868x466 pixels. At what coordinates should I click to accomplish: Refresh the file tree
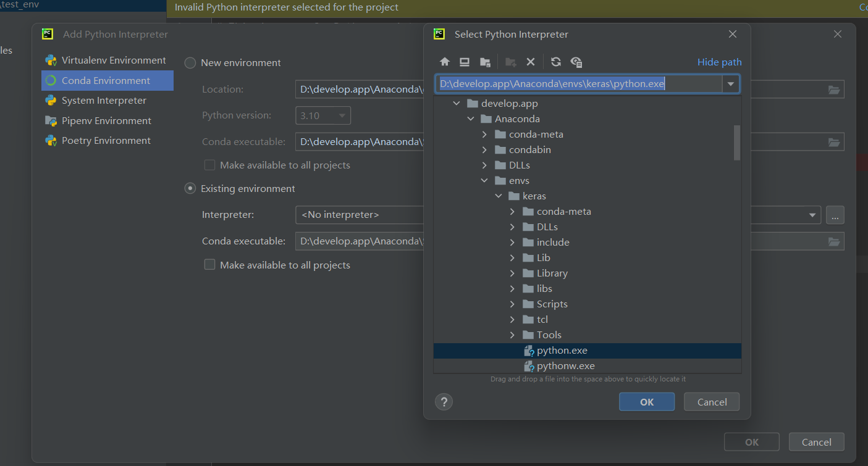556,62
